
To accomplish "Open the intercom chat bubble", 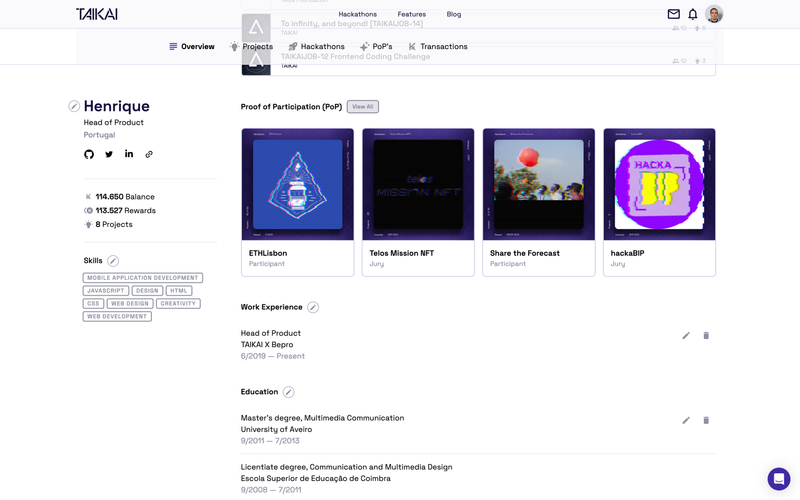I will click(778, 479).
